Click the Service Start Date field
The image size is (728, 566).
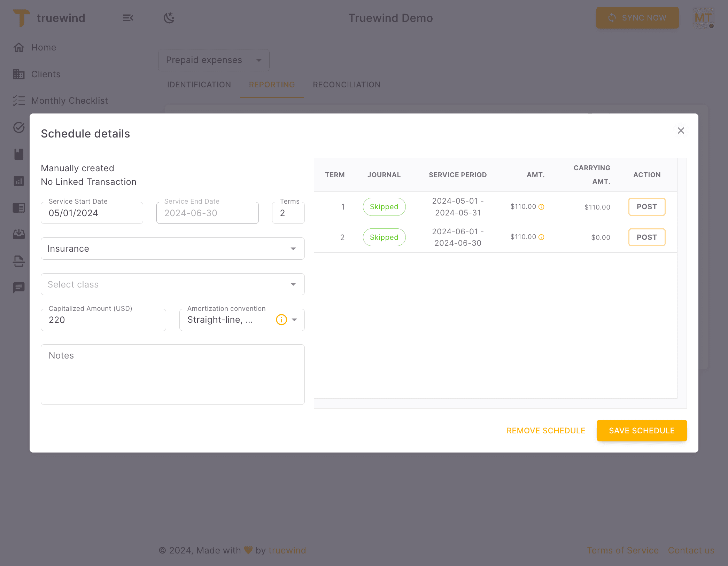coord(92,213)
